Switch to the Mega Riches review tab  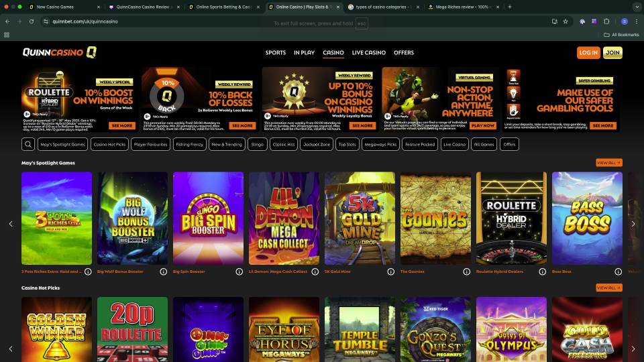(x=464, y=7)
